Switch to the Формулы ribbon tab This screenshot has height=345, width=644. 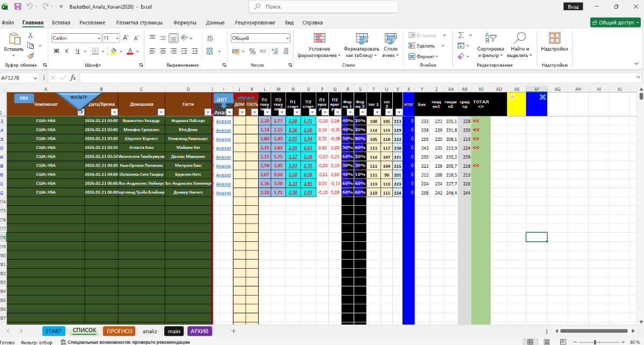[x=184, y=23]
